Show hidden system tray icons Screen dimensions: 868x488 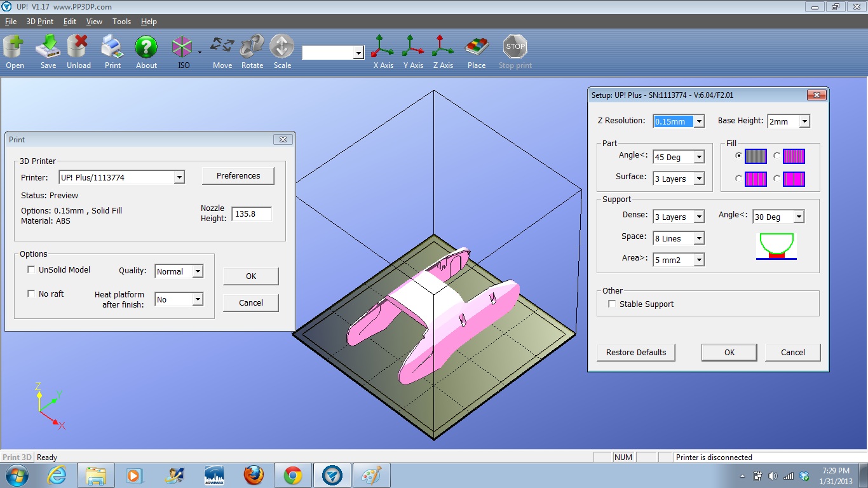(x=743, y=476)
